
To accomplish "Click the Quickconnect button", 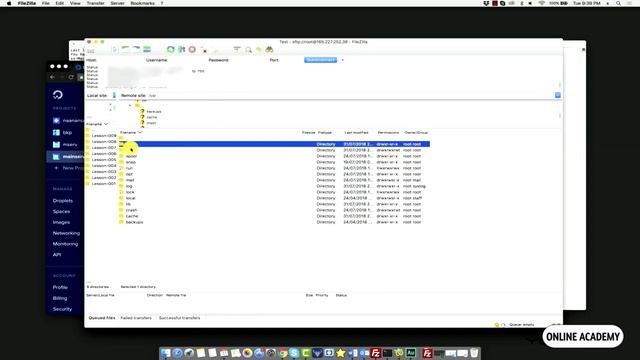I will point(320,60).
